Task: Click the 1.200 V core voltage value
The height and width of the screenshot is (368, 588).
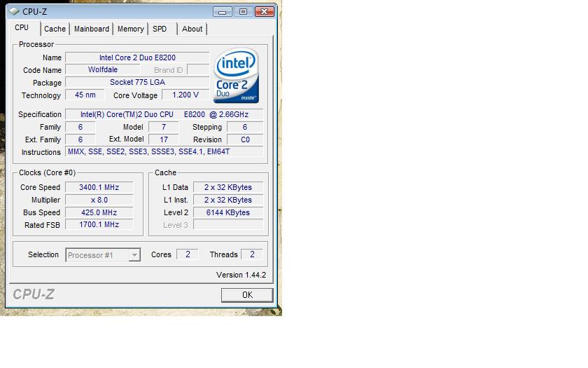Action: pos(185,95)
